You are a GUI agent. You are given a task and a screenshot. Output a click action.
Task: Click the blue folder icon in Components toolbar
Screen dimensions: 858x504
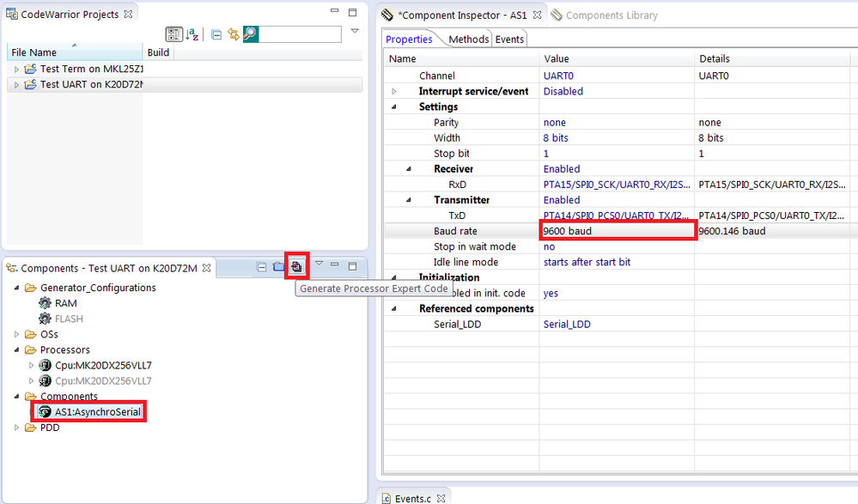pyautogui.click(x=278, y=266)
